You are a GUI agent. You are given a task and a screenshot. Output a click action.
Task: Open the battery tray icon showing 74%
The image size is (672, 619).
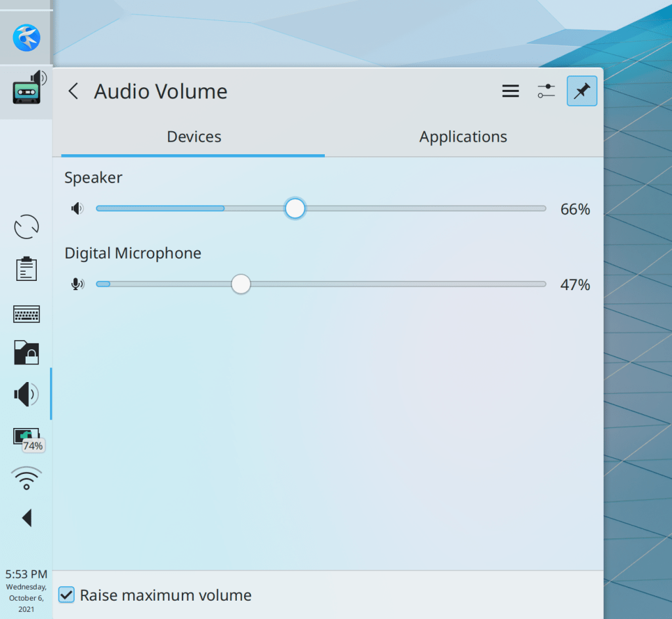(26, 437)
